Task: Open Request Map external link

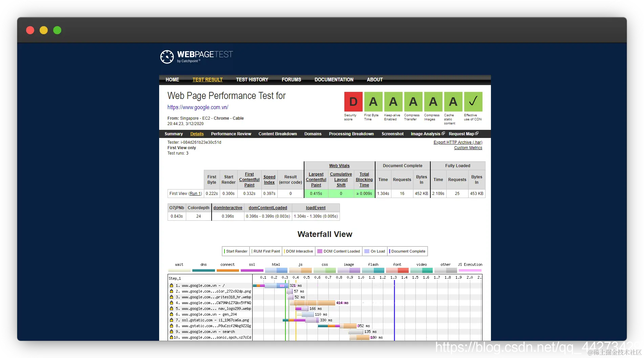Action: (x=464, y=134)
